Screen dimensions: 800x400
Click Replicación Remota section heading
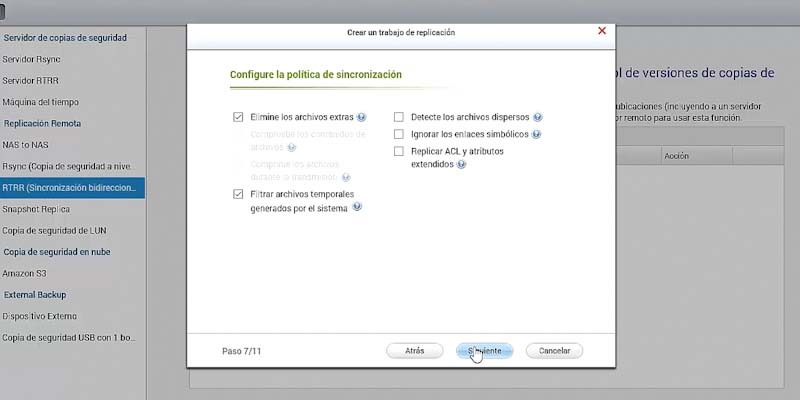point(42,123)
